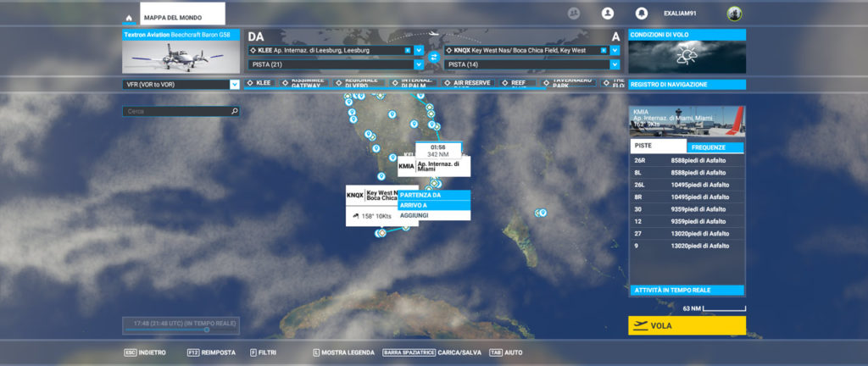Expand the arrival airport dropdown
The image size is (868, 366).
point(615,50)
